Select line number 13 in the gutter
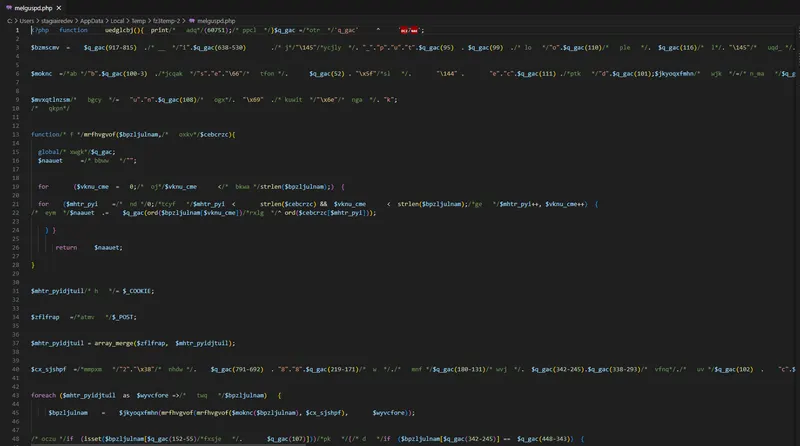This screenshot has height=446, width=800. point(15,135)
